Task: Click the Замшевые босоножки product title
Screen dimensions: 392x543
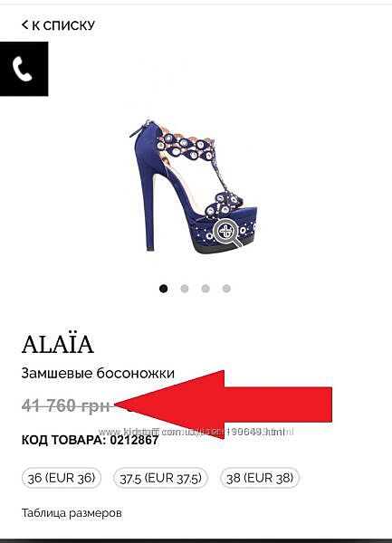Action: [x=98, y=373]
